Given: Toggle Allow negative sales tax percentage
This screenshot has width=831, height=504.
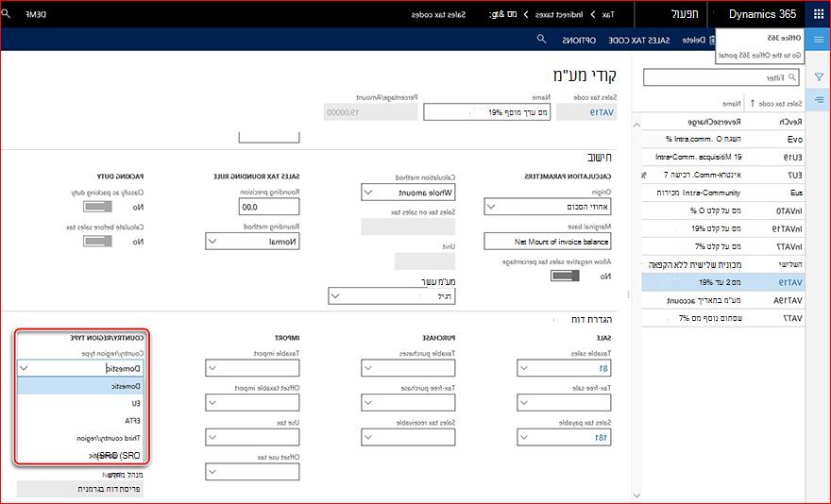Looking at the screenshot, I should [x=565, y=276].
